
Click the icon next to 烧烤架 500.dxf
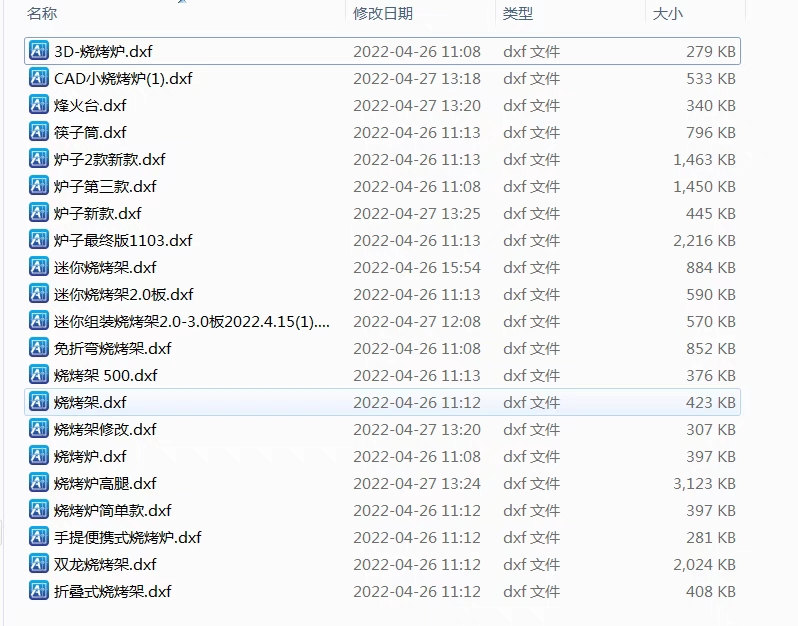[39, 375]
